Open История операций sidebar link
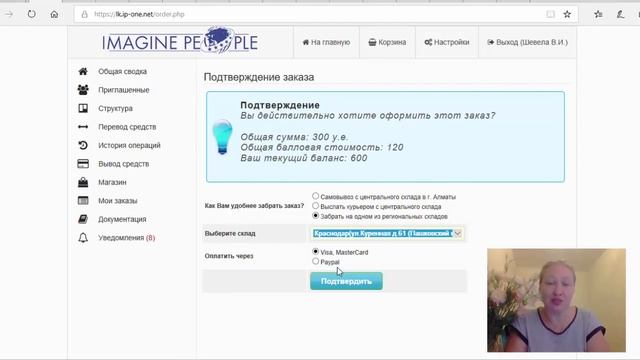The width and height of the screenshot is (640, 360). (129, 145)
